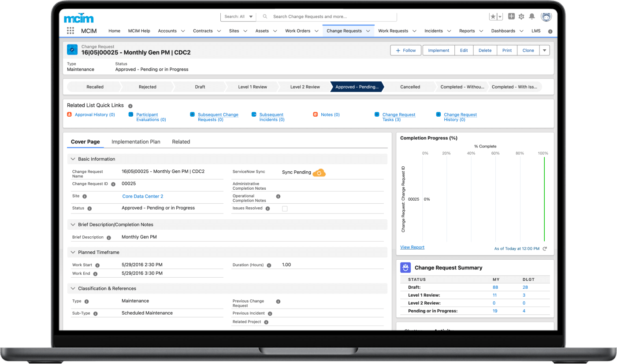Click the Subsequent Incidents quick link icon
Screen dimensions: 617x364
[x=254, y=114]
